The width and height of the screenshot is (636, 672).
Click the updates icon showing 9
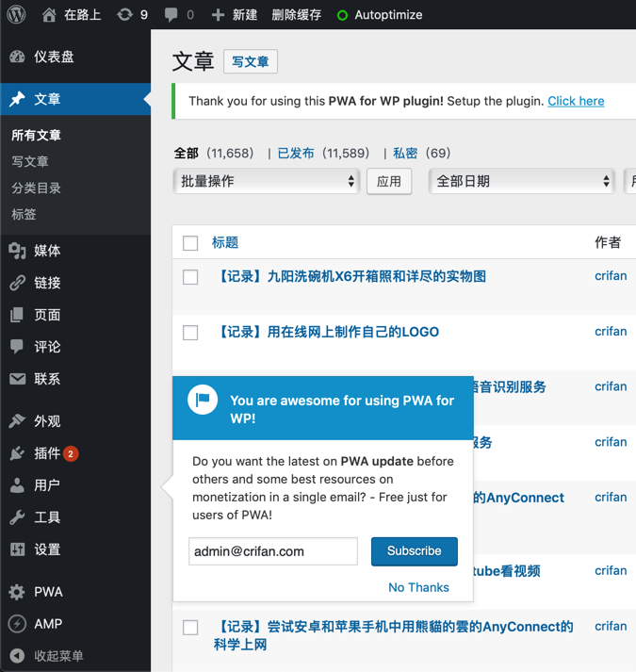124,15
